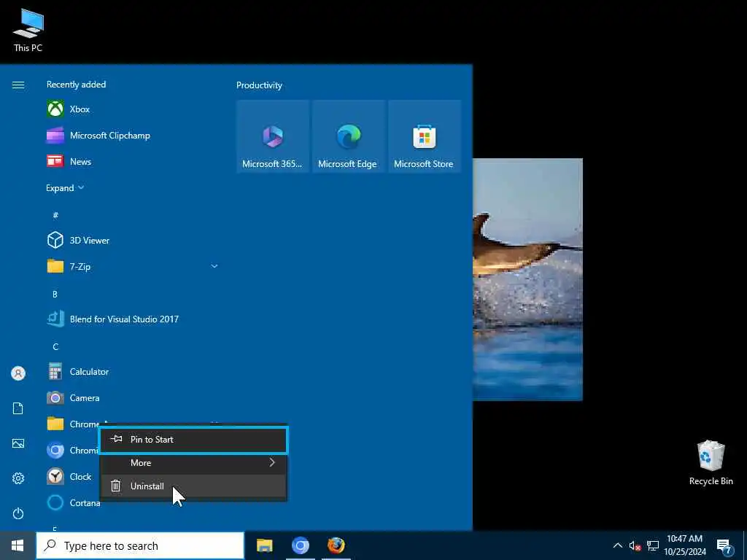Select Pin to Start in context menu
The height and width of the screenshot is (560, 747).
(193, 440)
